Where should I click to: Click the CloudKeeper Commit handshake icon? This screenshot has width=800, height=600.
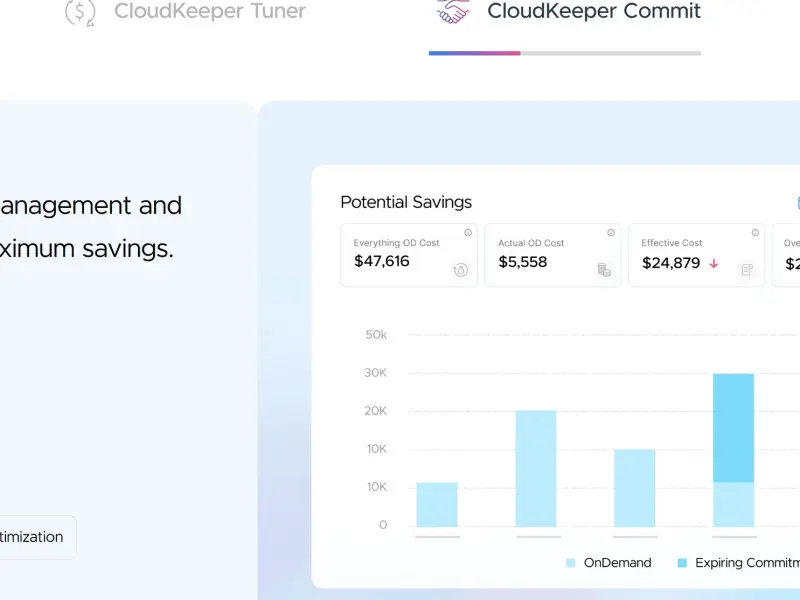point(453,11)
